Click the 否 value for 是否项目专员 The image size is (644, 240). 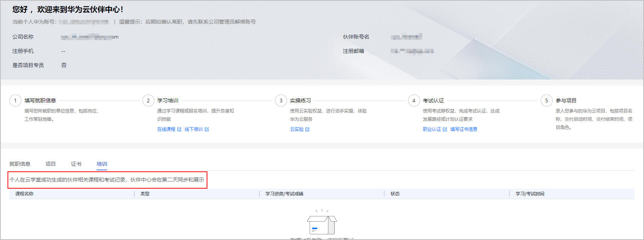tap(64, 65)
